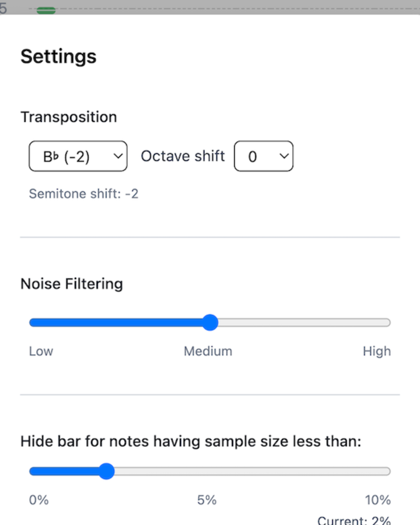Click the 5% sample size label
Viewport: 420px width, 525px height.
pyautogui.click(x=206, y=500)
